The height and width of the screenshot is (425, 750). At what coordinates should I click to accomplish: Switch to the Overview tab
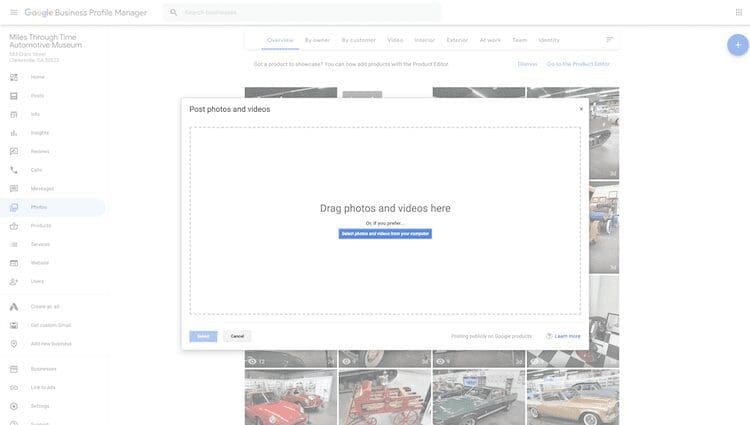[x=280, y=40]
